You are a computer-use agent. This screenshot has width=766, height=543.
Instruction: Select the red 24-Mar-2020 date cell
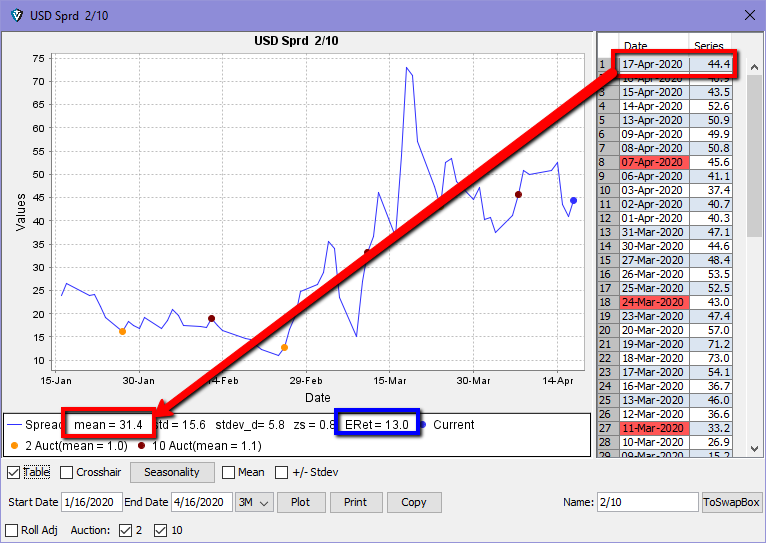tap(654, 302)
